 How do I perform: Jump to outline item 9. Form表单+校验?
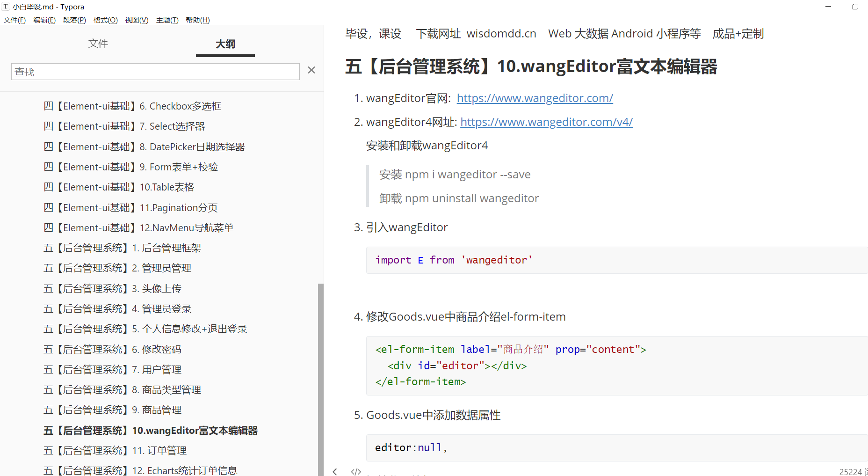pos(130,167)
